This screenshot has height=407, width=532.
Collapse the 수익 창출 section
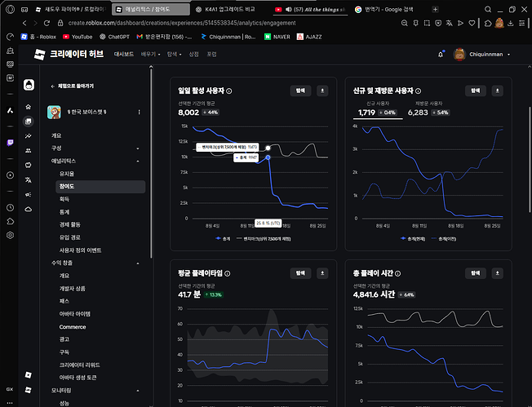click(138, 263)
